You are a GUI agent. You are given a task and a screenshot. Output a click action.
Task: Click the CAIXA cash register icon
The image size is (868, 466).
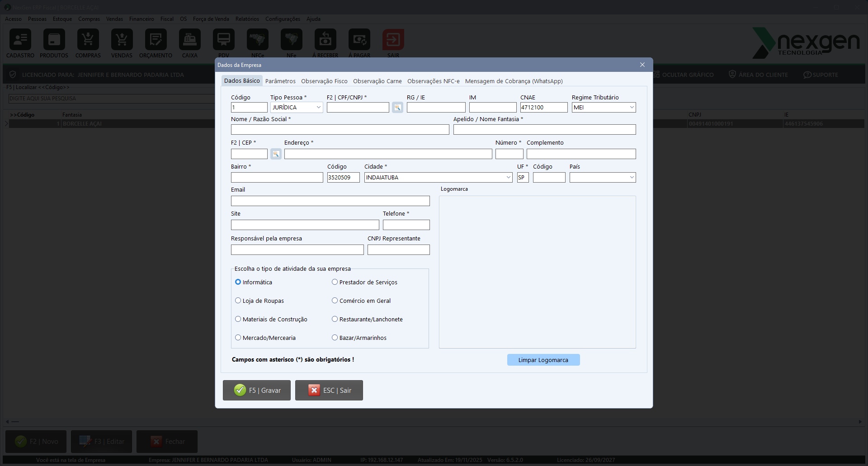(x=190, y=40)
